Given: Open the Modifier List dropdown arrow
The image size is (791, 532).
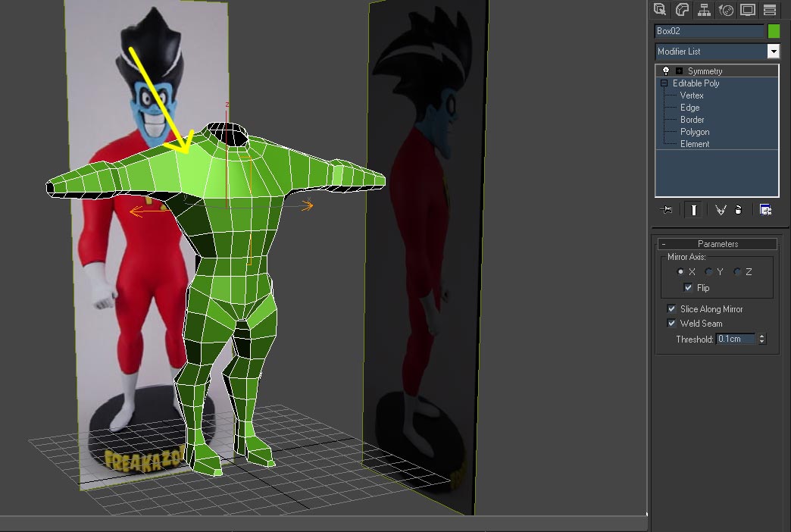Looking at the screenshot, I should coord(773,51).
